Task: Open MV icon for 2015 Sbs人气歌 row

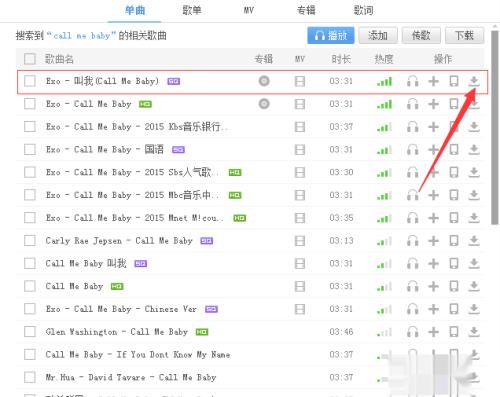Action: click(x=300, y=172)
